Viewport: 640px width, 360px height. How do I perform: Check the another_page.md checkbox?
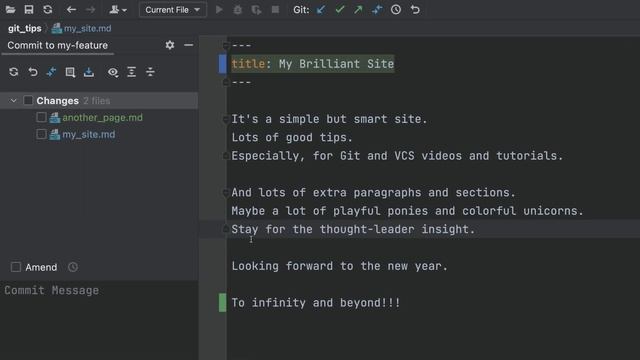(41, 118)
